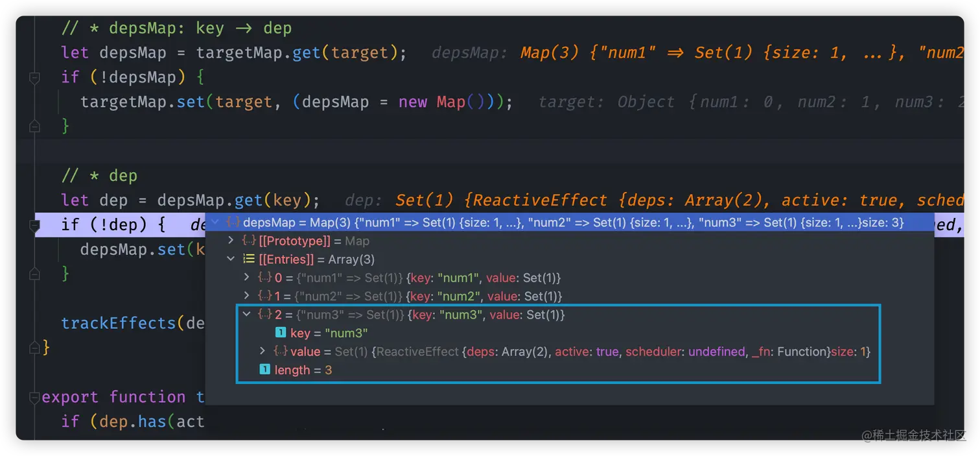
Task: Select the 1 = {"num2" => Set(1)} row
Action: point(570,296)
